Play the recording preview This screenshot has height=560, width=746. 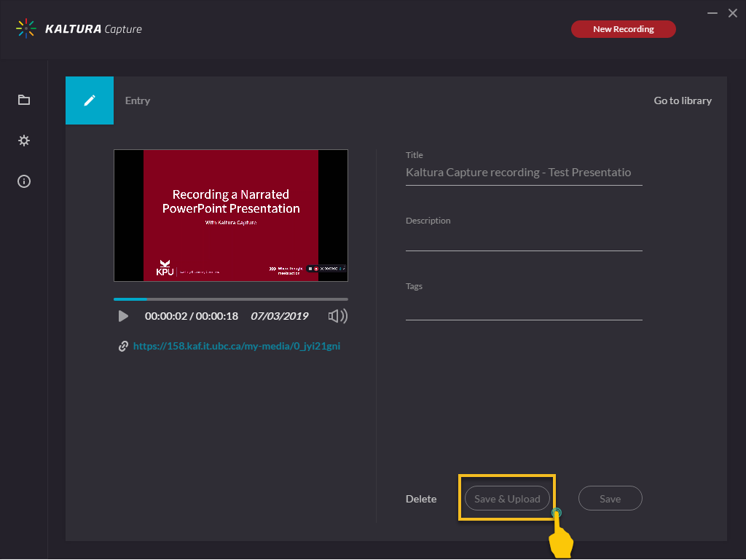(123, 316)
